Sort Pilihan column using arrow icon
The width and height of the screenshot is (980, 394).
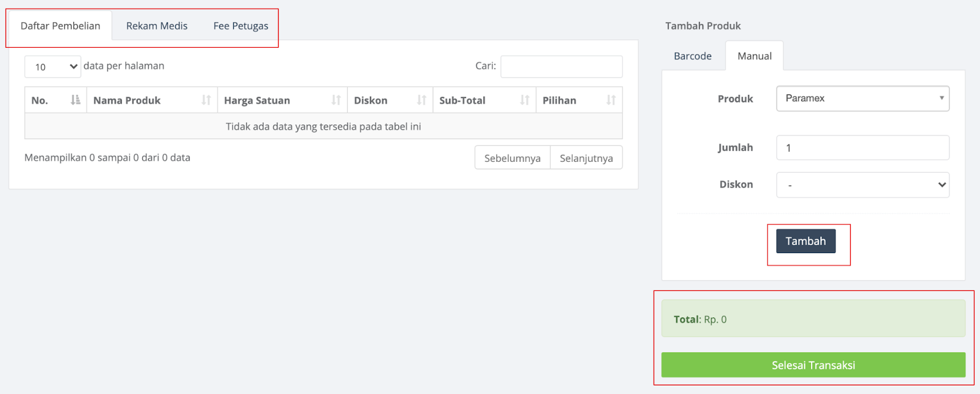pos(611,100)
